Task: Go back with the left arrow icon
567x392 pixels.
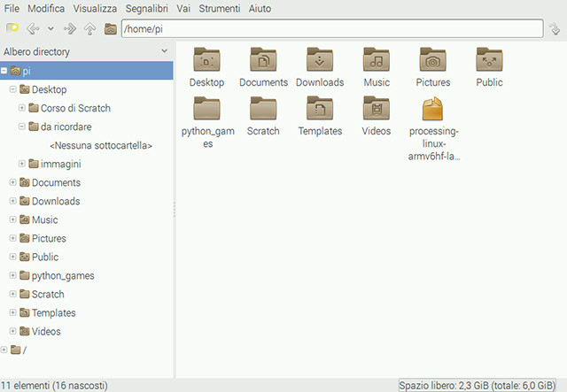Action: (33, 28)
